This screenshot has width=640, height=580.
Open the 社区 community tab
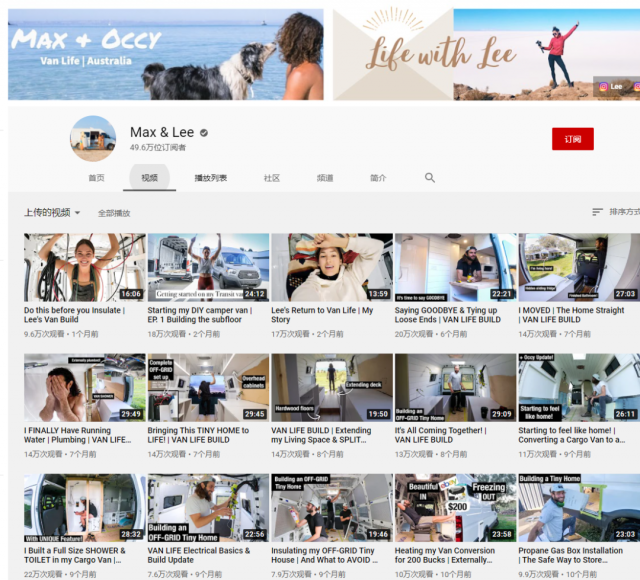[272, 178]
